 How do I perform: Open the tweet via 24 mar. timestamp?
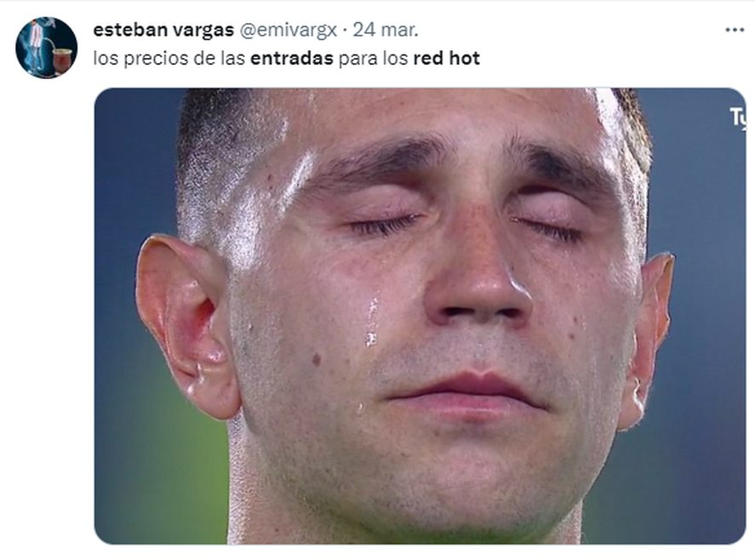[x=386, y=30]
